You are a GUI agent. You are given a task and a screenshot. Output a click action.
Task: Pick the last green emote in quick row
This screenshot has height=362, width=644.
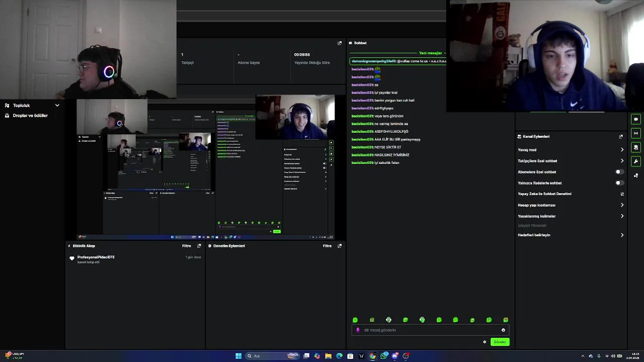point(506,320)
